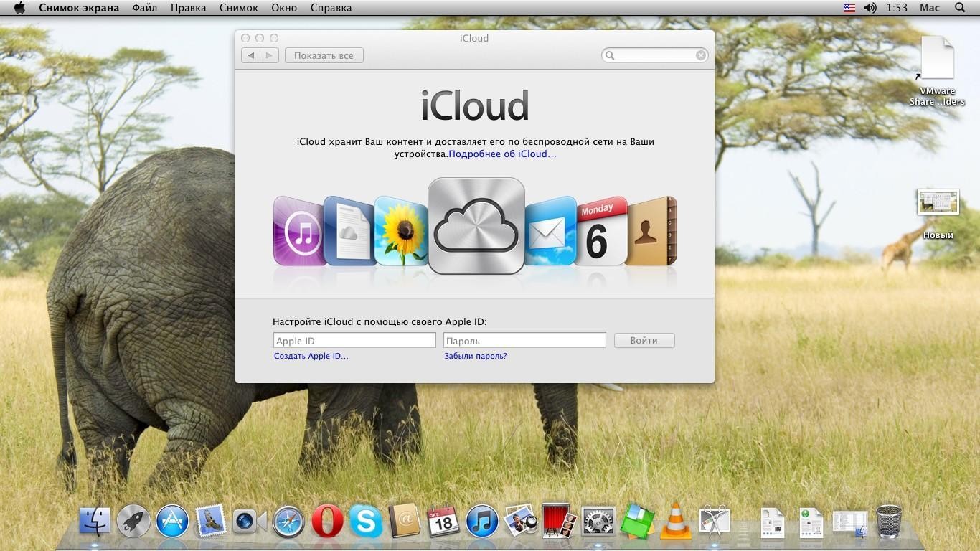This screenshot has height=551, width=980.
Task: Launch Safari from the Dock
Action: point(288,522)
